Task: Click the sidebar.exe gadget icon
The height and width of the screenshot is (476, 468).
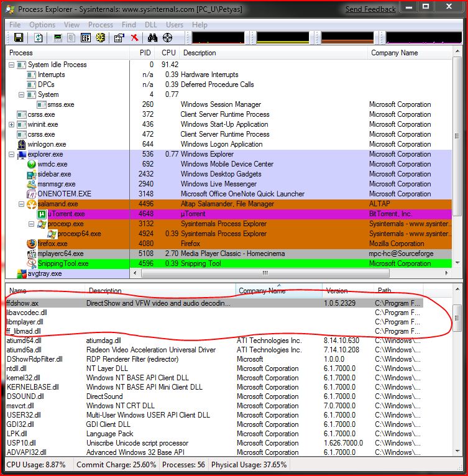Action: 32,174
